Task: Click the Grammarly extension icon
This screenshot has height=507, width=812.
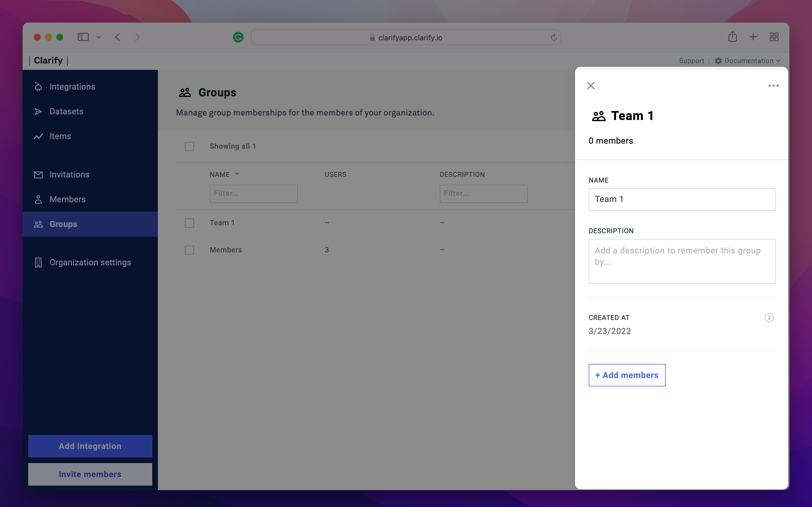Action: [238, 37]
